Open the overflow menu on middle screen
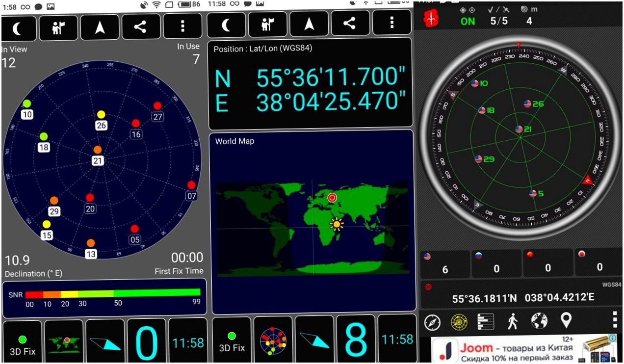 (x=391, y=23)
